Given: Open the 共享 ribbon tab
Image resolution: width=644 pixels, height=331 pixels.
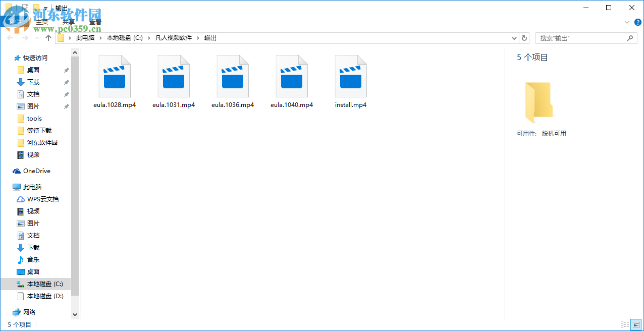Looking at the screenshot, I should pos(68,22).
